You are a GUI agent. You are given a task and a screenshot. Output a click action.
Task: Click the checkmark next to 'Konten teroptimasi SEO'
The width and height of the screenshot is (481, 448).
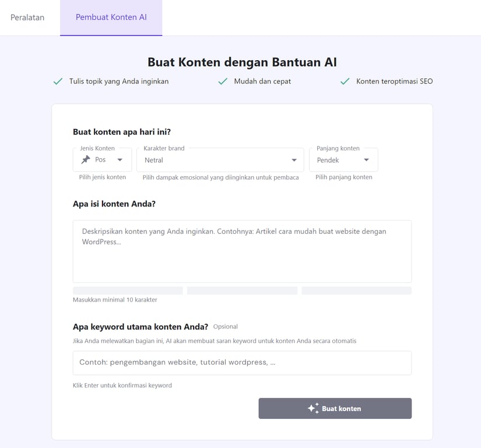(x=344, y=82)
